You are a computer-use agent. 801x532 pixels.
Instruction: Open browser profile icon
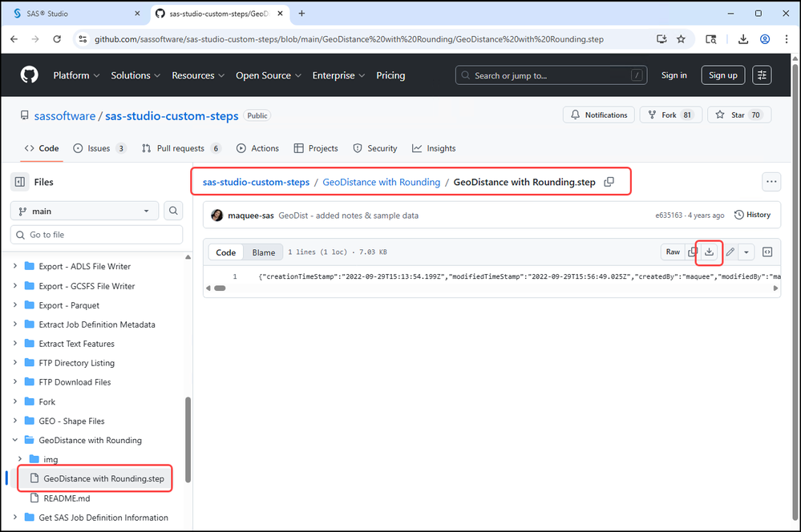[x=765, y=39]
